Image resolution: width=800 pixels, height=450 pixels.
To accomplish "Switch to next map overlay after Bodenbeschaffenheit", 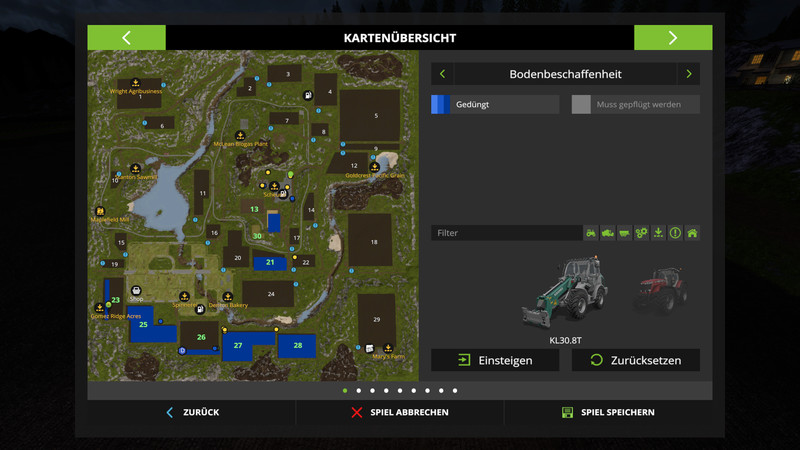I will [x=689, y=74].
